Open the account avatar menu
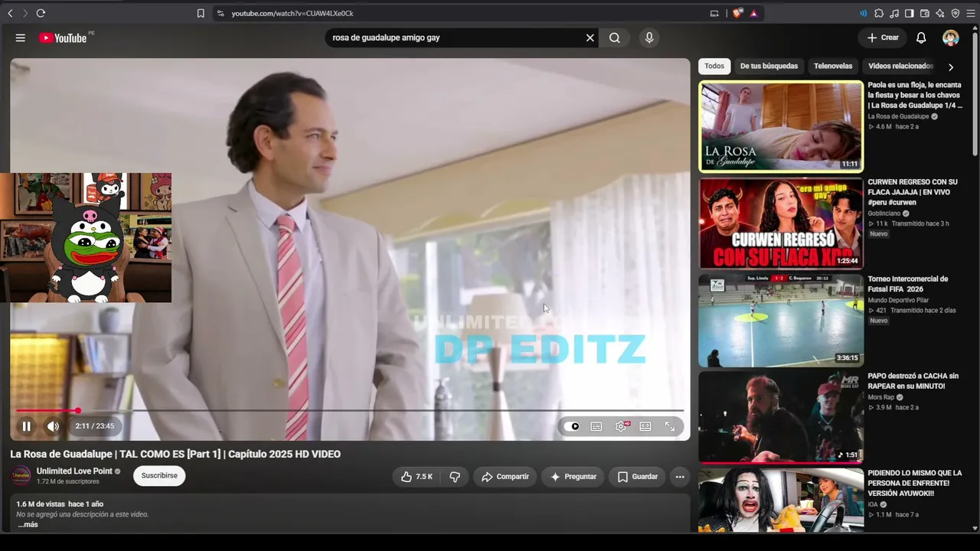This screenshot has height=551, width=980. 951,37
